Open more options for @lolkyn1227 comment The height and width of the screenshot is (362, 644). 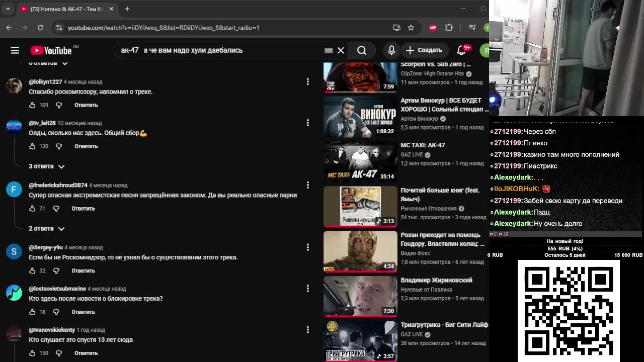coord(308,81)
